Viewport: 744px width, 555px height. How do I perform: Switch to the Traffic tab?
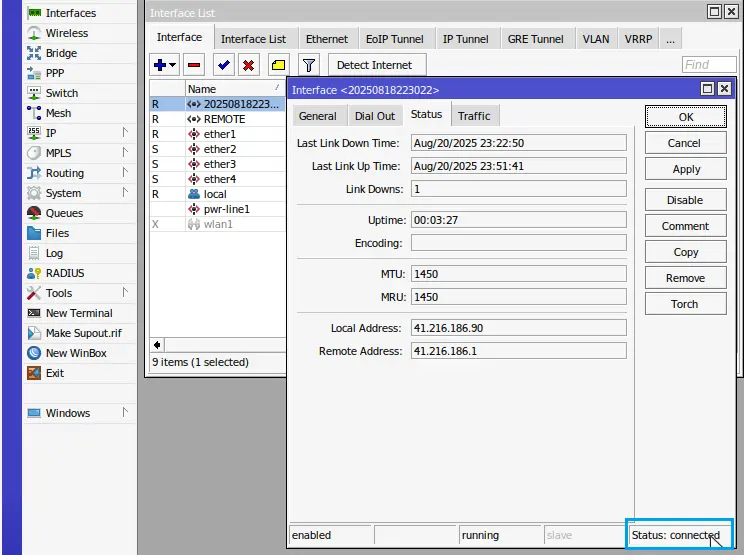coord(474,116)
